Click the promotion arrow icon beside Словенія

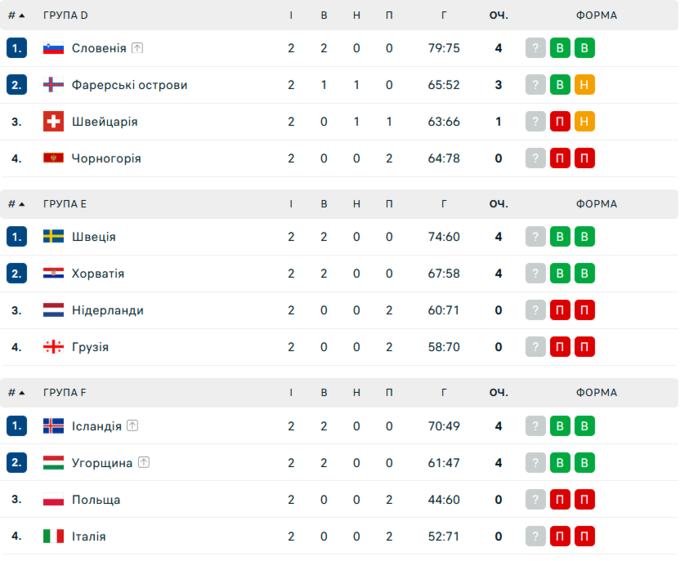137,48
